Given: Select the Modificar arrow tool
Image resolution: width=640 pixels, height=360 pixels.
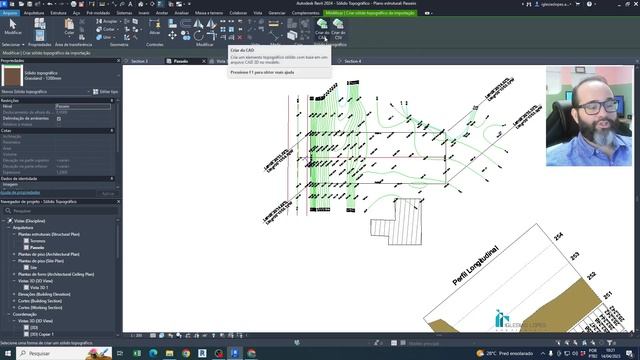Looking at the screenshot, I should (13, 27).
